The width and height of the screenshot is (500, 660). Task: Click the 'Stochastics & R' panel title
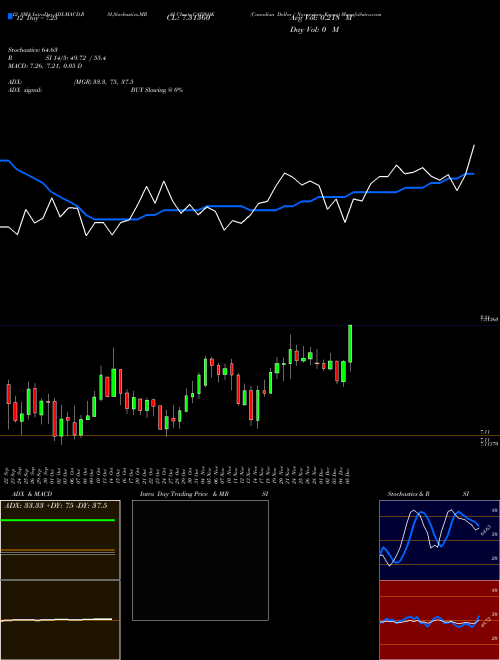(x=408, y=494)
